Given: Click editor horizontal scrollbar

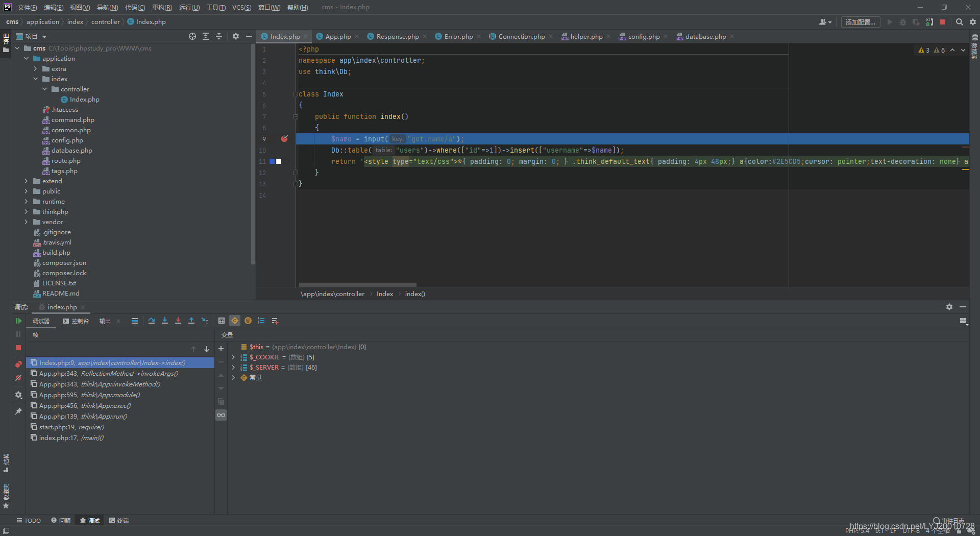Looking at the screenshot, I should [x=357, y=285].
